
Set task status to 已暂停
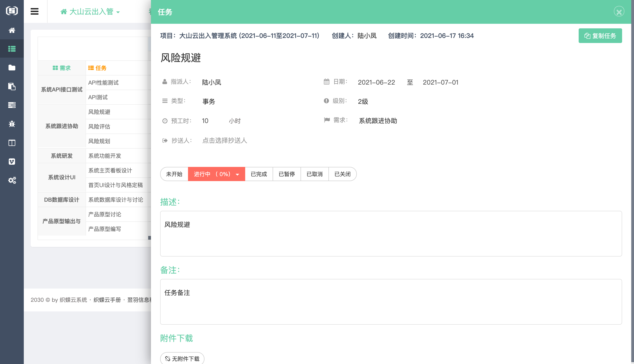click(287, 174)
